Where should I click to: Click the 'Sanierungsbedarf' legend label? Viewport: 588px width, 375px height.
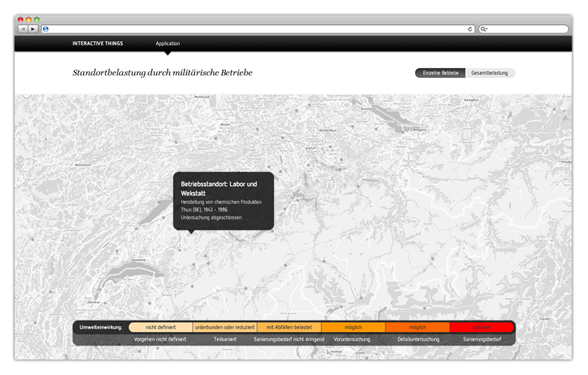482,340
